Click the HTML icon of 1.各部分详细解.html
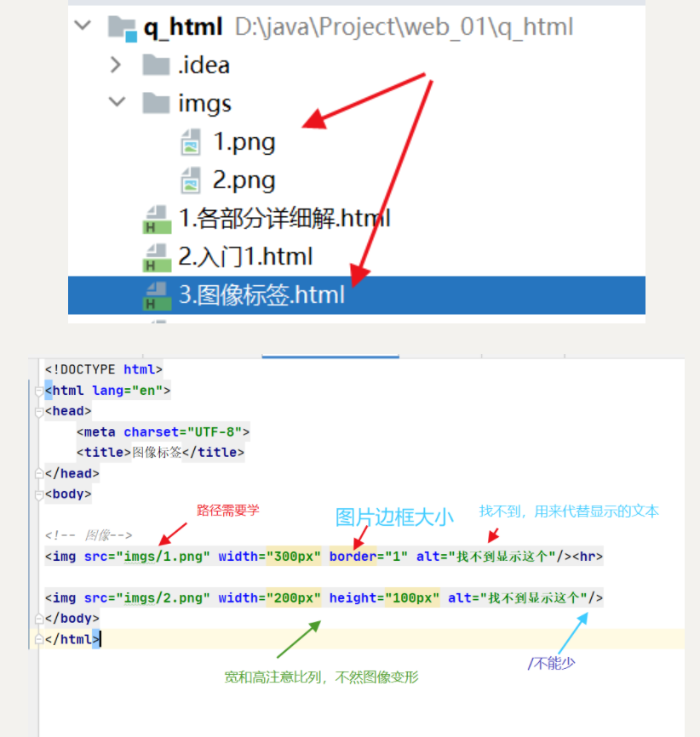 tap(157, 220)
